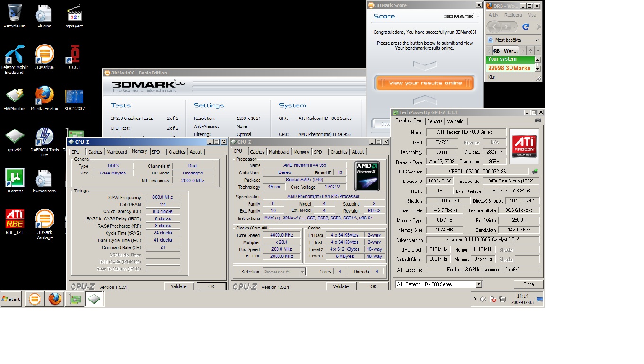This screenshot has height=364, width=644.
Task: Launch the mplayerc desktop icon
Action: coord(74,16)
